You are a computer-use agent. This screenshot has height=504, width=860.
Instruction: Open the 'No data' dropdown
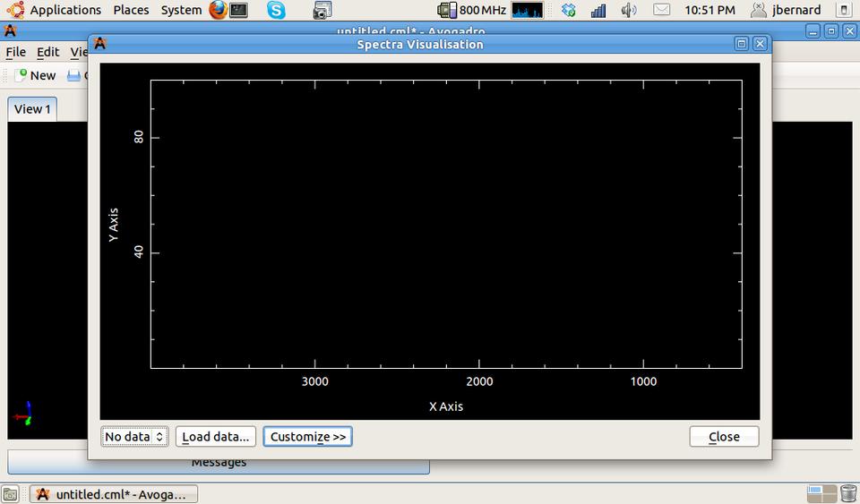click(x=134, y=437)
